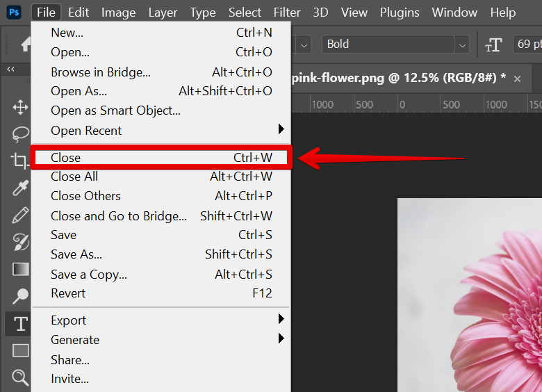Choose New... from the File menu
The image size is (542, 392).
pyautogui.click(x=161, y=33)
